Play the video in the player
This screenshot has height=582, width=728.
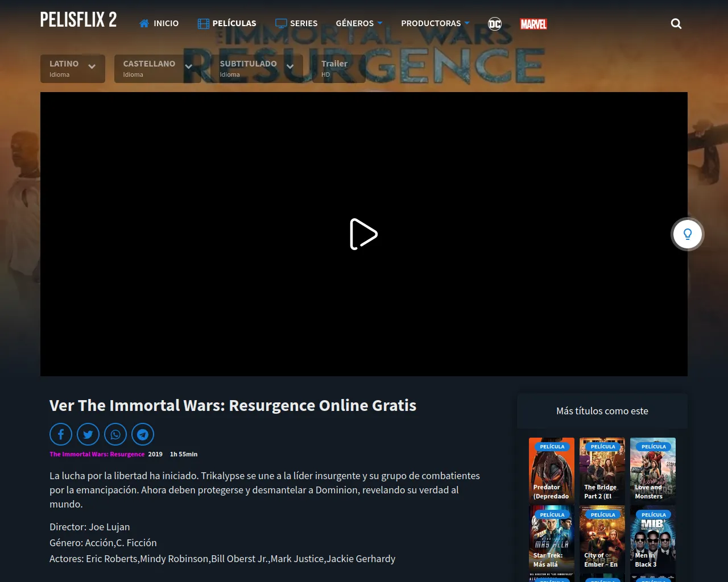coord(363,234)
